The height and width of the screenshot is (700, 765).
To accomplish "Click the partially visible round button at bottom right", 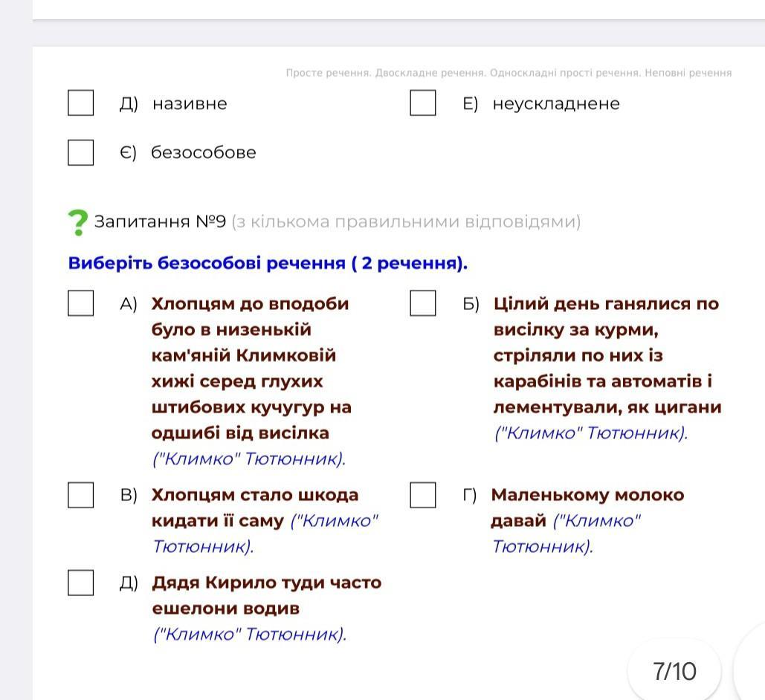I will click(x=750, y=671).
